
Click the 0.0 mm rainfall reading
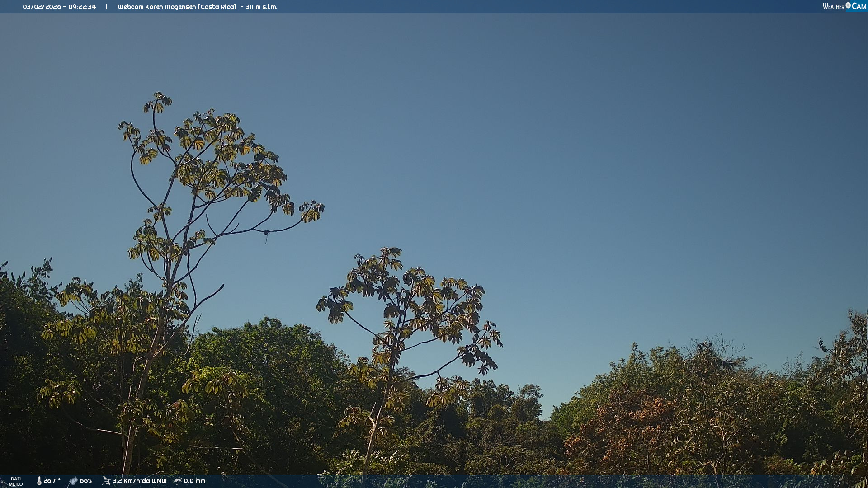tap(194, 481)
